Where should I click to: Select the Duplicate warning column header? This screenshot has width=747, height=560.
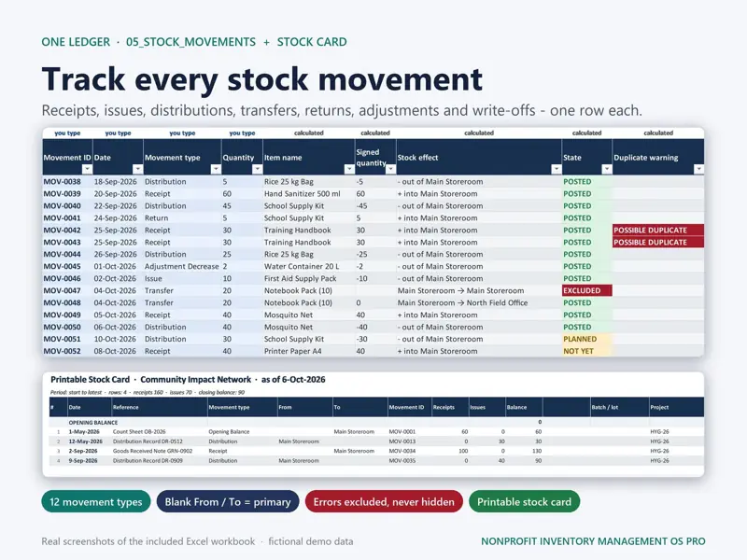tap(658, 157)
